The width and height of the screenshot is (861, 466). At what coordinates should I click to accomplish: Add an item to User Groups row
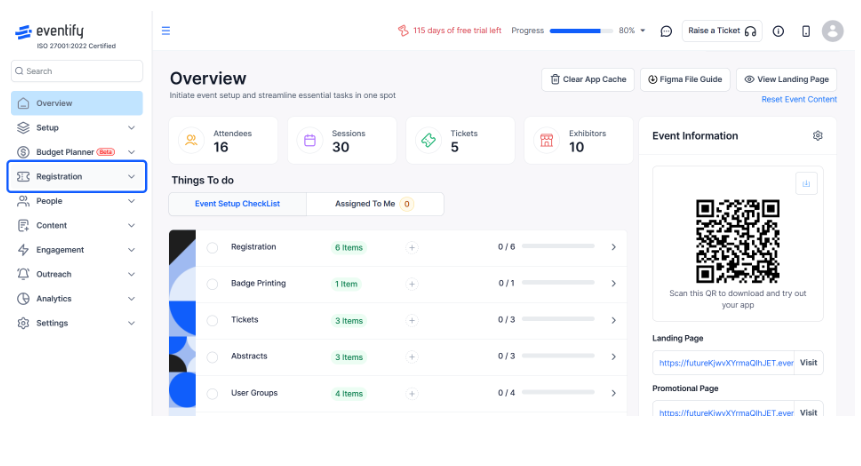tap(412, 394)
